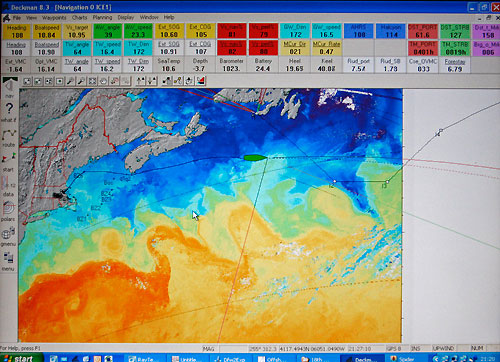Click the boat icon left of red sail icon
Image resolution: width=500 pixels, height=362 pixels.
point(189,81)
